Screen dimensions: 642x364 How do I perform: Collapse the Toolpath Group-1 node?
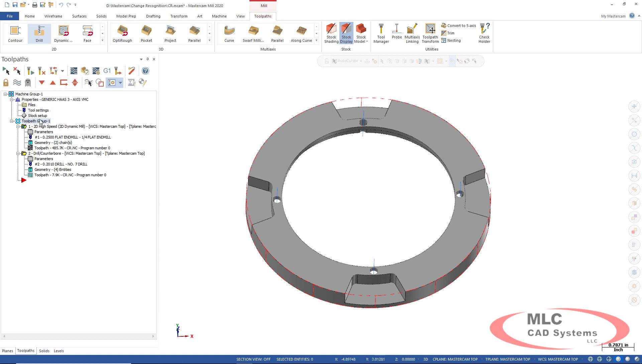12,121
